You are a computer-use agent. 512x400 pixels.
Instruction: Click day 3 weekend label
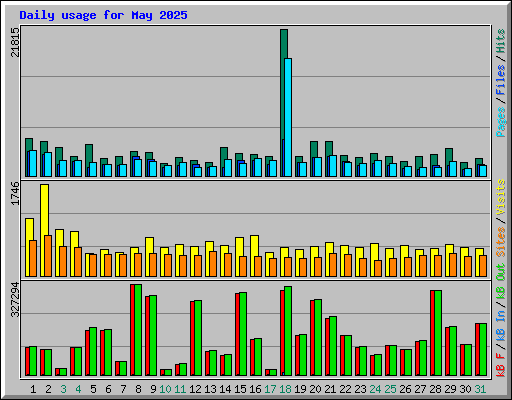(63, 389)
